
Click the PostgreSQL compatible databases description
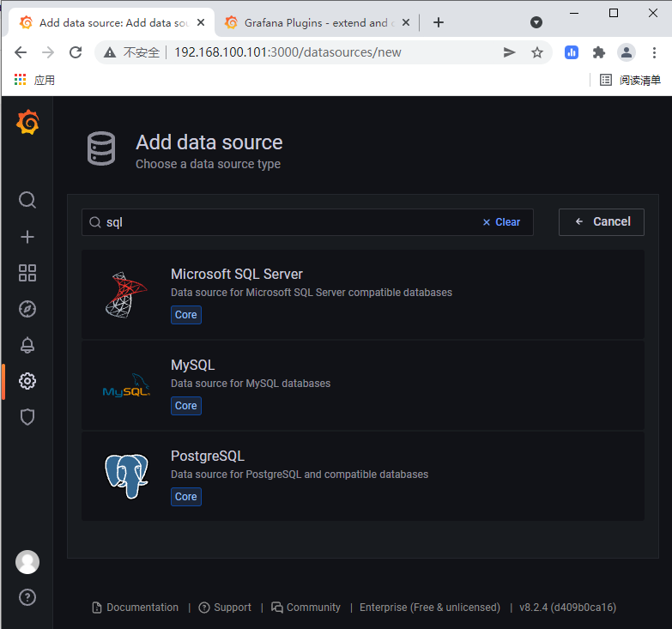pyautogui.click(x=300, y=475)
